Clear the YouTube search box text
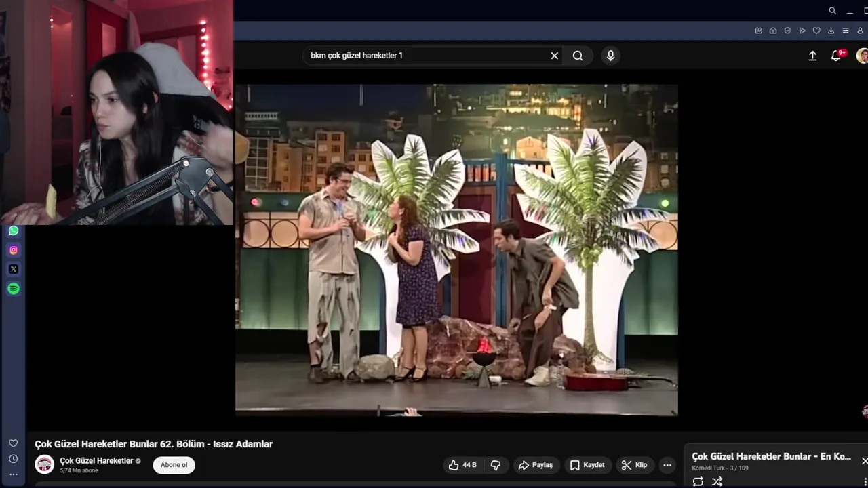The width and height of the screenshot is (868, 488). [555, 56]
